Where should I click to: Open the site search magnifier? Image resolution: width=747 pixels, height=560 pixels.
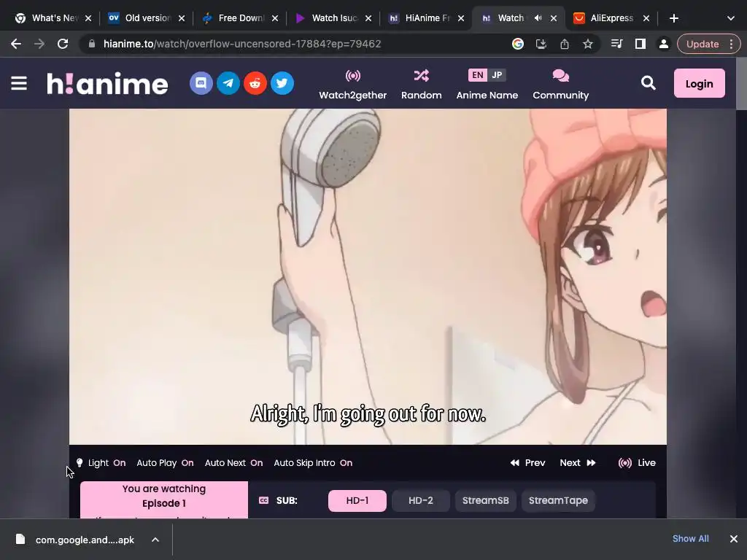649,83
